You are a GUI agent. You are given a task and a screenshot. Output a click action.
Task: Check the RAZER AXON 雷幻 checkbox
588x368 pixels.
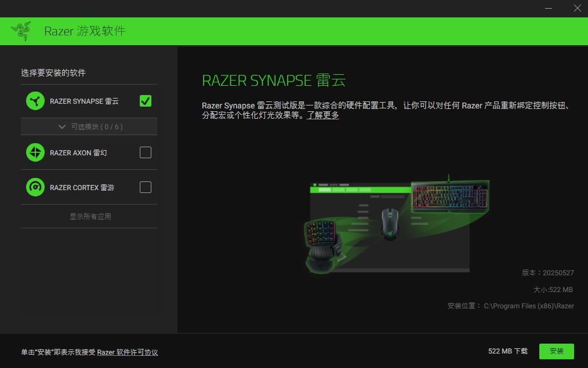(x=146, y=152)
